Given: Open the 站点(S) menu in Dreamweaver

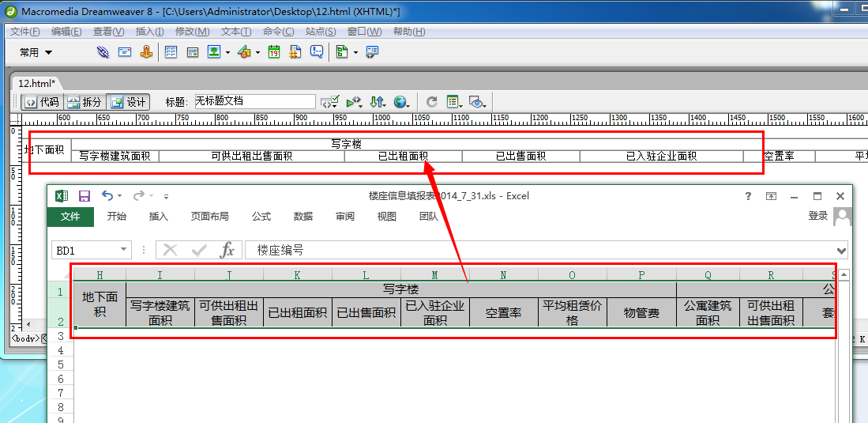Looking at the screenshot, I should pyautogui.click(x=321, y=32).
